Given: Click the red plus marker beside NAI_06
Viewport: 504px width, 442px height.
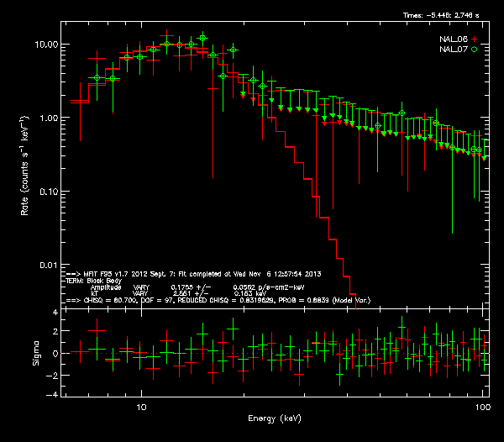Looking at the screenshot, I should [475, 39].
